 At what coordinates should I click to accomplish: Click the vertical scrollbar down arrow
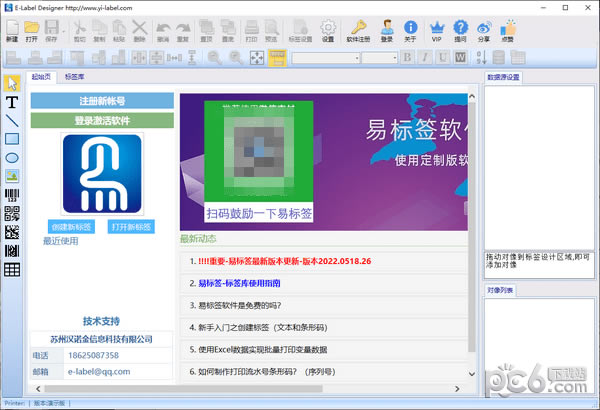pos(471,374)
